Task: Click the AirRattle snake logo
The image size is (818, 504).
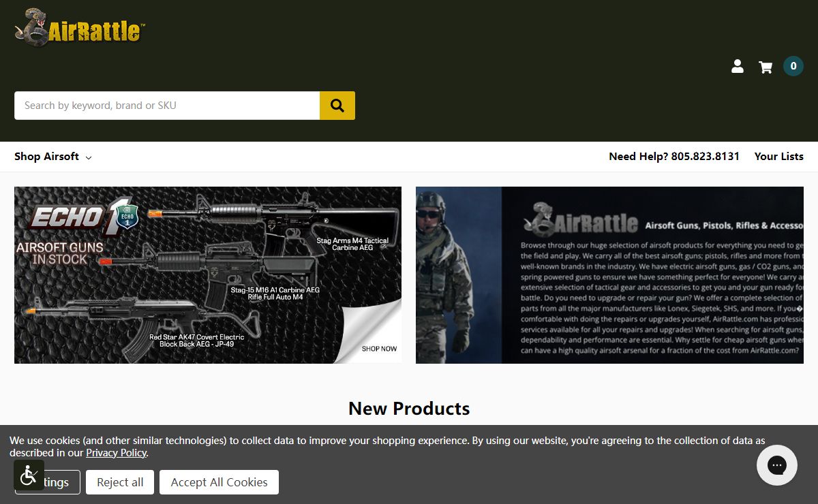Action: pos(79,28)
